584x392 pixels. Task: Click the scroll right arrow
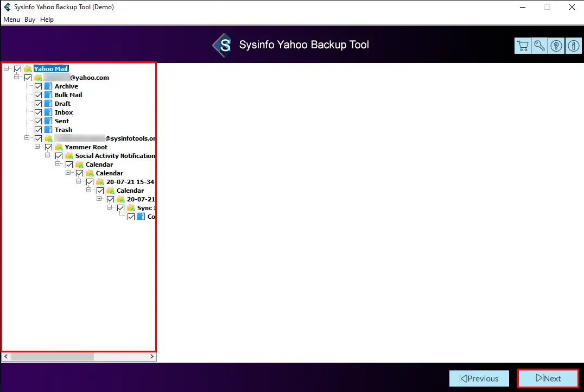[x=151, y=357]
